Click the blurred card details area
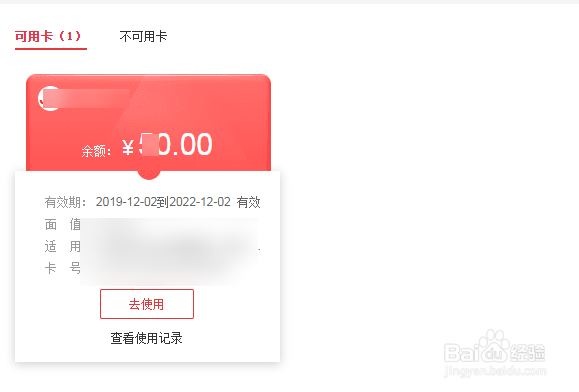Image resolution: width=579 pixels, height=392 pixels. tap(169, 251)
